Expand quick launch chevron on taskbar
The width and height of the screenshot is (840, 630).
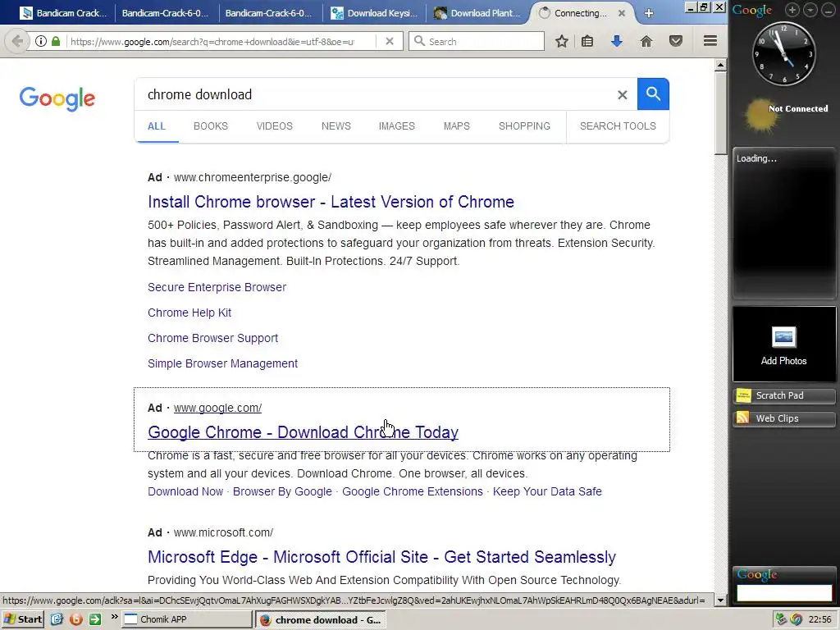pyautogui.click(x=114, y=617)
